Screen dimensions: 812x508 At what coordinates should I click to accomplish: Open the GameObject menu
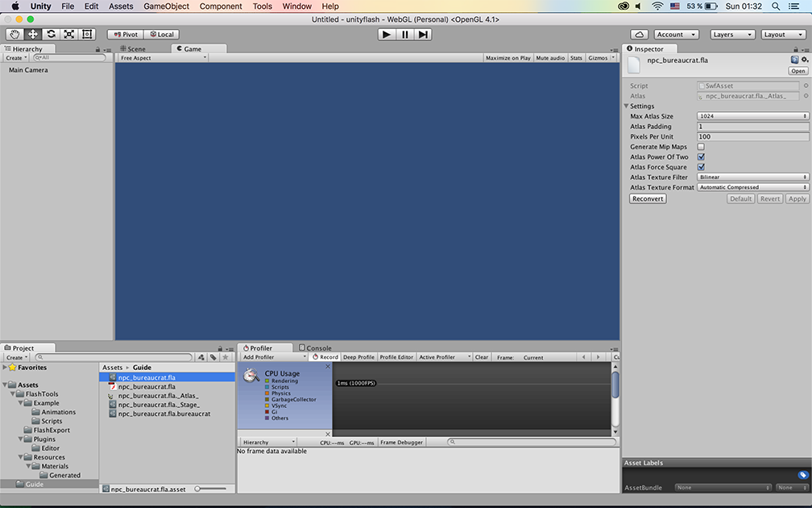tap(166, 6)
